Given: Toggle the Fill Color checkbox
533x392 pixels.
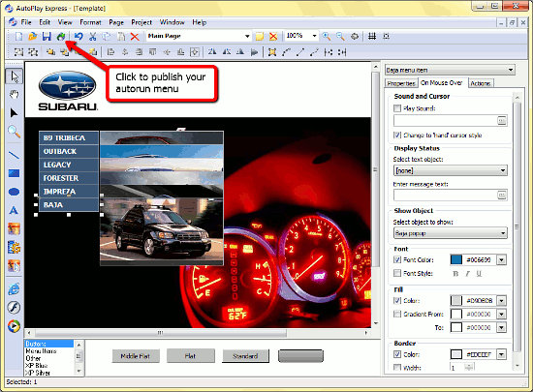Looking at the screenshot, I should pos(397,300).
